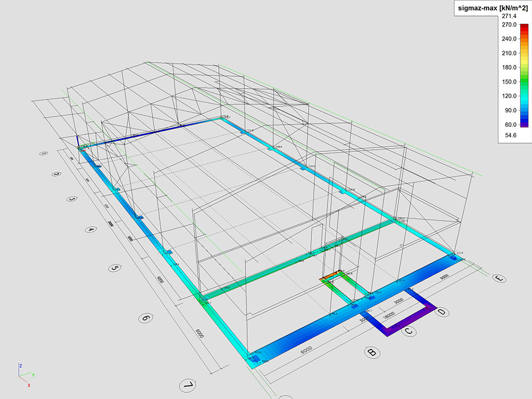This screenshot has width=532, height=399.
Task: Click grid axis bubble 3
Action: point(71,198)
